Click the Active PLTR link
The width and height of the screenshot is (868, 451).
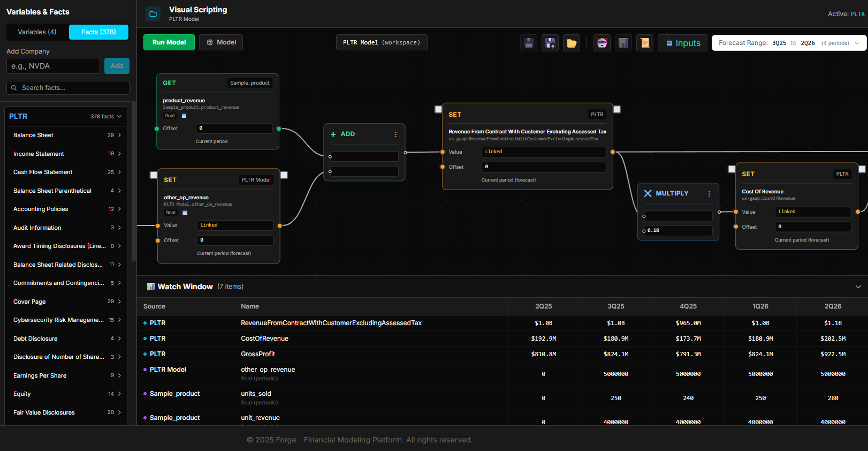[857, 14]
